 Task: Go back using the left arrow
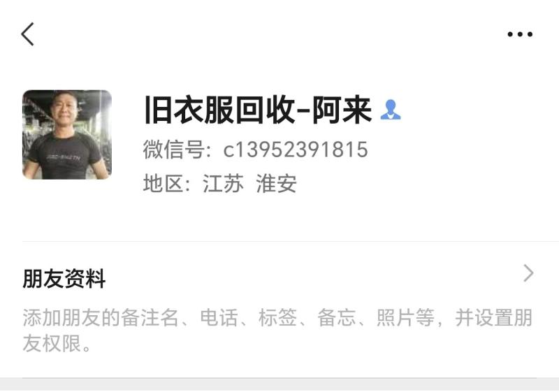pyautogui.click(x=27, y=34)
